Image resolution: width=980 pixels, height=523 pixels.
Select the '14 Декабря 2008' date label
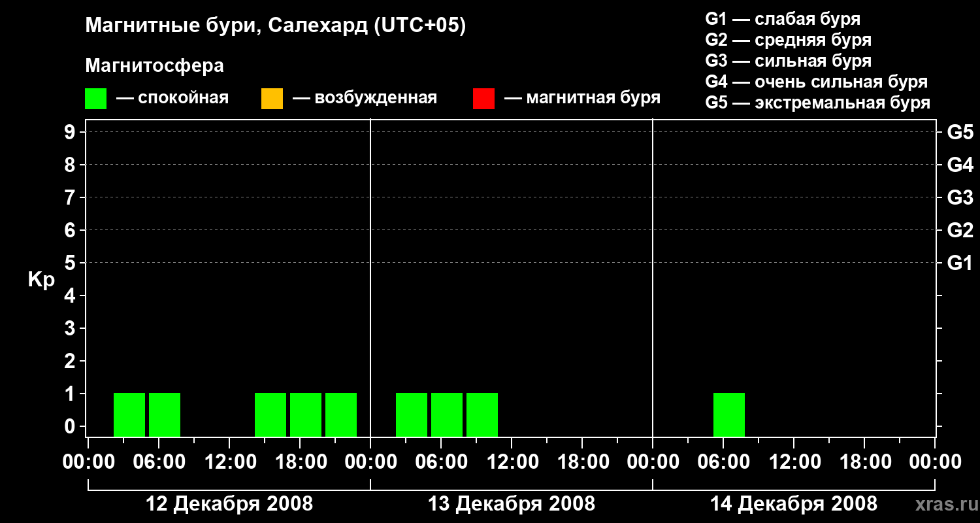(794, 504)
